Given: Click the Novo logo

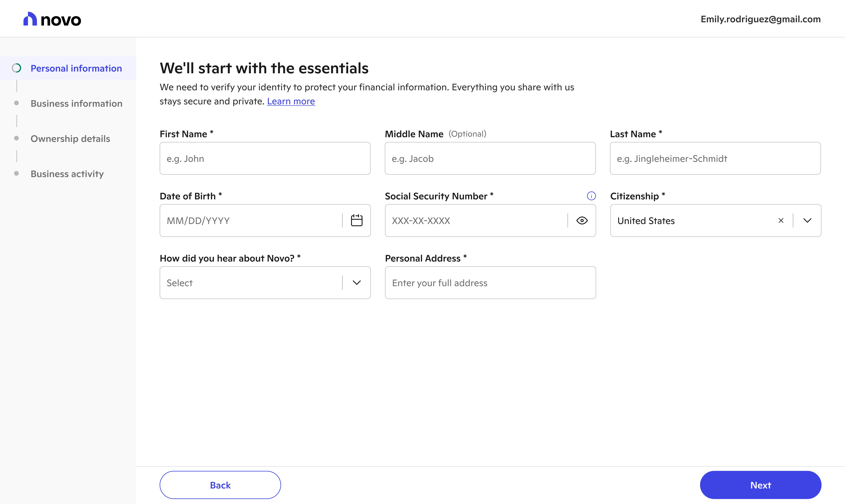Looking at the screenshot, I should click(x=52, y=19).
